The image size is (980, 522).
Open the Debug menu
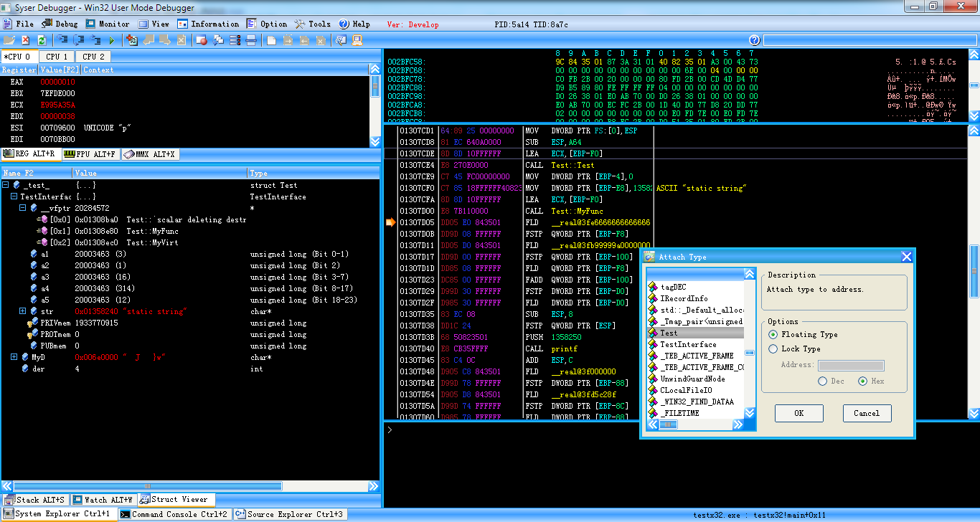coord(60,24)
